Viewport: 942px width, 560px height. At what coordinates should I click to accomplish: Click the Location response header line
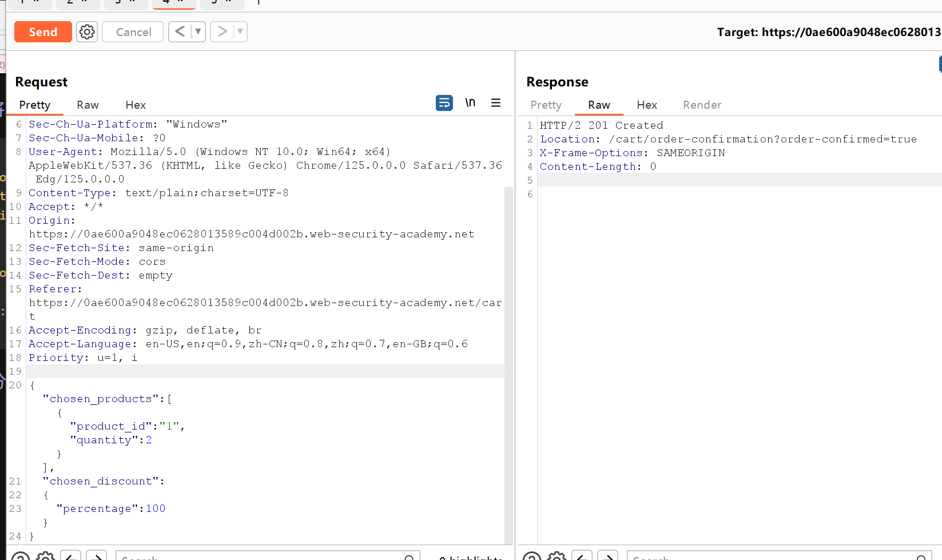coord(728,139)
